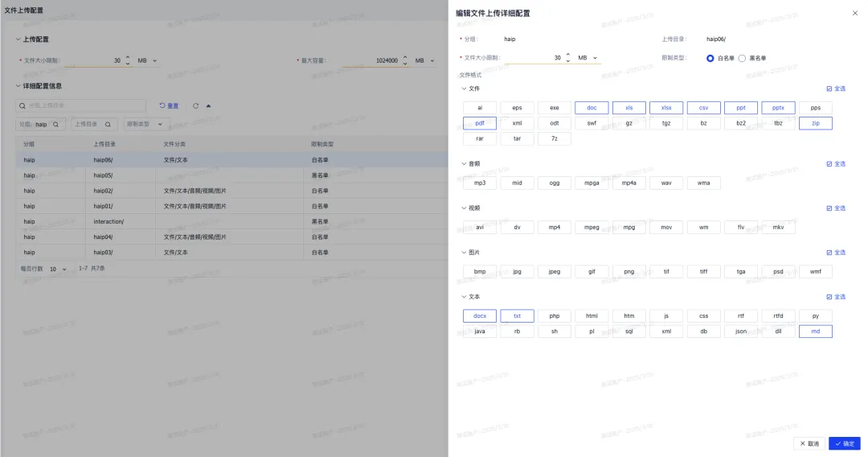The image size is (868, 457).
Task: Deselect the csv format chip
Action: tap(703, 108)
